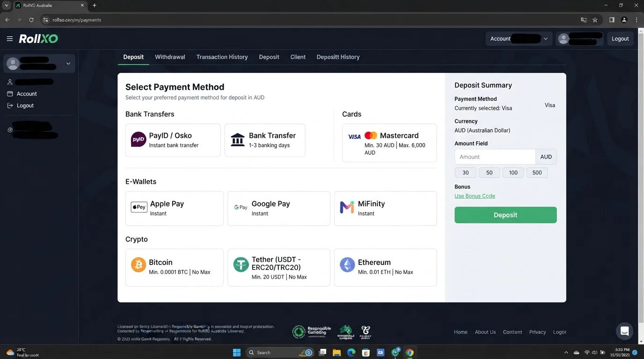Click the 'Currently selected: Visa' text
This screenshot has width=644, height=359.
(x=483, y=108)
